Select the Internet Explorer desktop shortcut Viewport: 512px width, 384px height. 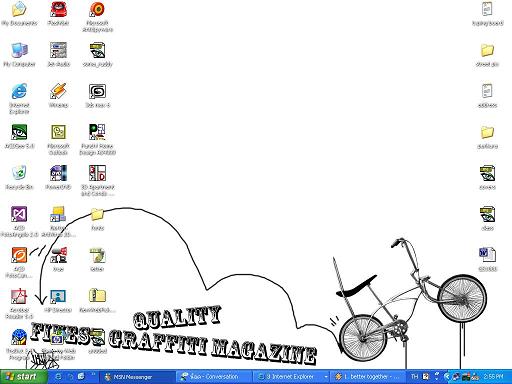(19, 99)
